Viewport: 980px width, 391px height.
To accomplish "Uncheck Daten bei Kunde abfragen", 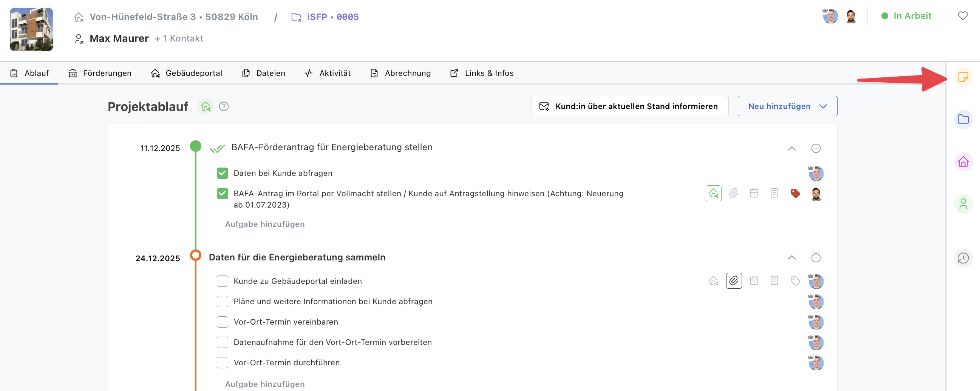I will point(222,173).
